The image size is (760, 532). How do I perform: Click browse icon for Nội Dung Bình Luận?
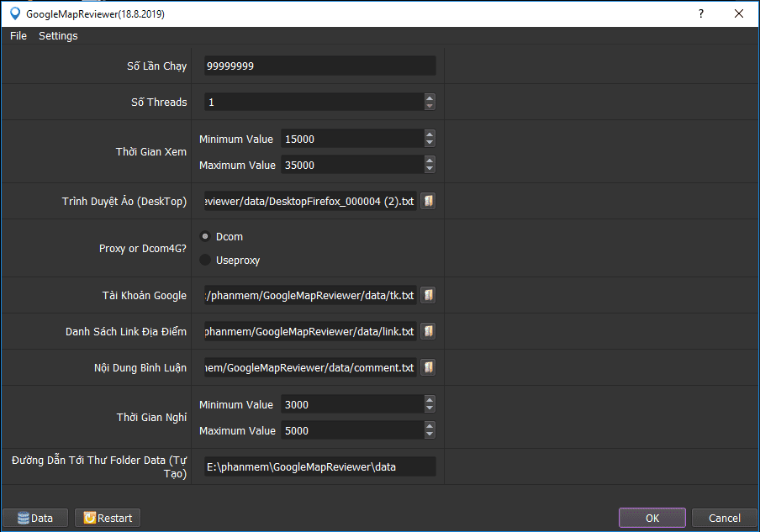(428, 367)
